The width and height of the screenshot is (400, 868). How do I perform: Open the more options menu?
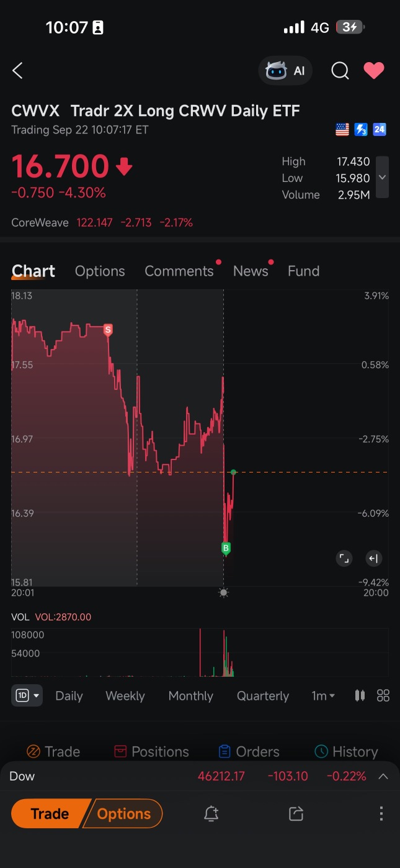(381, 813)
